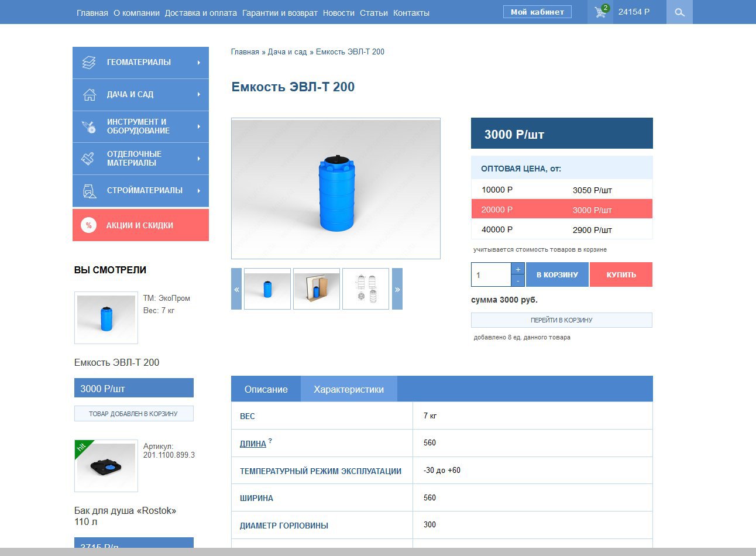
Task: Open the shopping cart icon in the header
Action: [599, 12]
